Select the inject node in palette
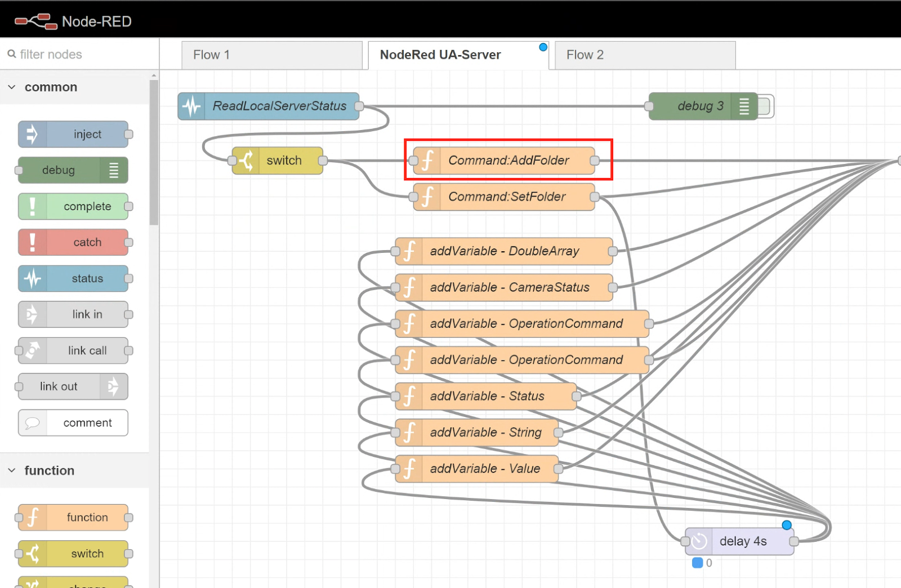Viewport: 901px width, 588px height. pos(73,134)
